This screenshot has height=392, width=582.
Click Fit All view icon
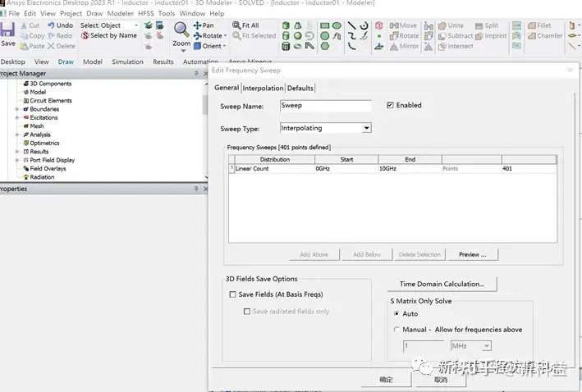pos(236,25)
